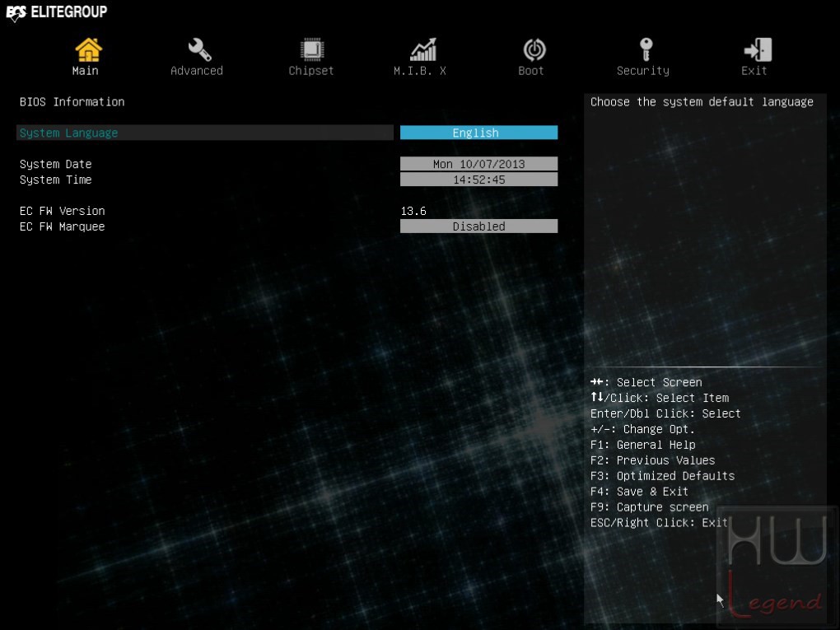
Task: Switch to the Exit tab label
Action: pyautogui.click(x=754, y=71)
